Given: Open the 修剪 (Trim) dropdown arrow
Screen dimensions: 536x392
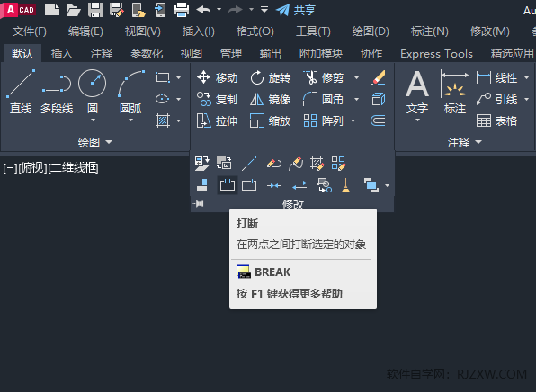Looking at the screenshot, I should coord(356,78).
